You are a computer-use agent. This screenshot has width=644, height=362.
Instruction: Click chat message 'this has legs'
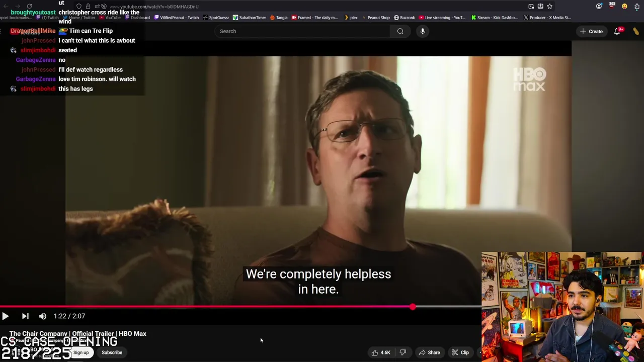(x=75, y=89)
